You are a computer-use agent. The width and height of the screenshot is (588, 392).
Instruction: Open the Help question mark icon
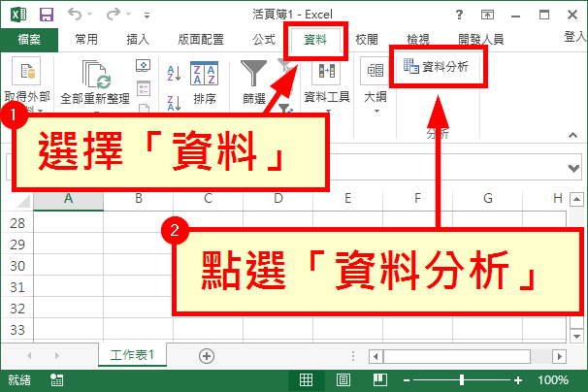pyautogui.click(x=459, y=15)
